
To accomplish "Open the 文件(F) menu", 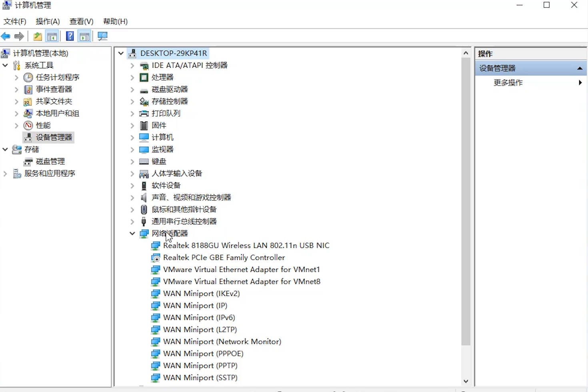I will click(15, 21).
